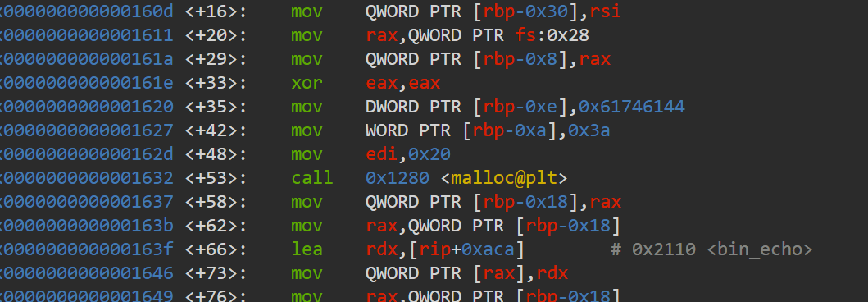Viewport: 868px width, 302px height.
Task: Select the address ending in 1646
Action: (86, 273)
